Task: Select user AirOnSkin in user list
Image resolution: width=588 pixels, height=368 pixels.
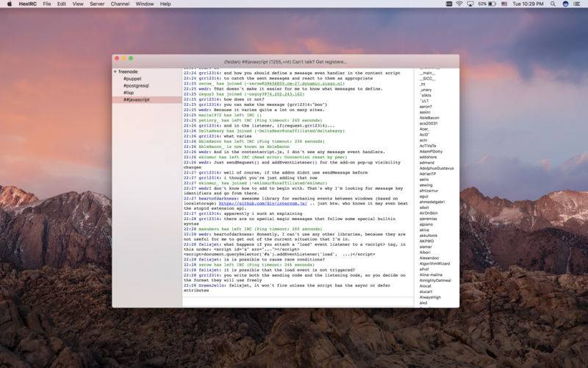Action: (429, 213)
